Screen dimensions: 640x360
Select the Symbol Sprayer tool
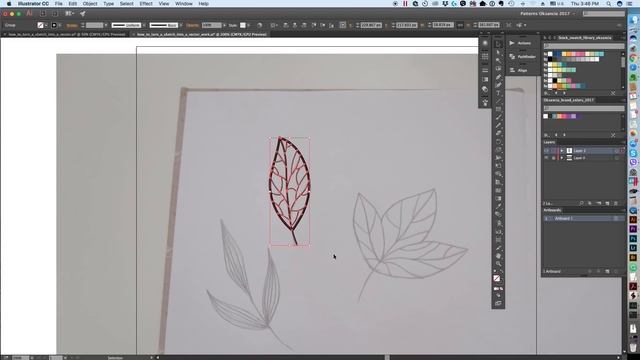tap(498, 223)
